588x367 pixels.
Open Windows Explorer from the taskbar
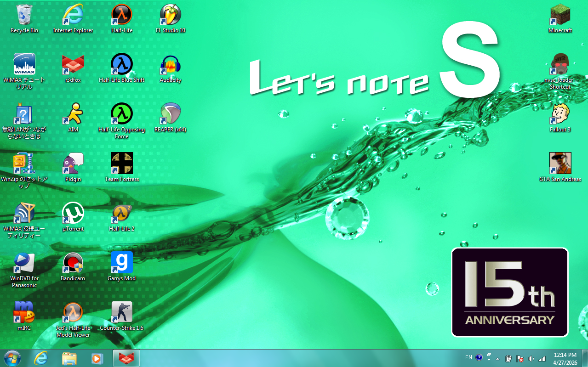tap(69, 358)
